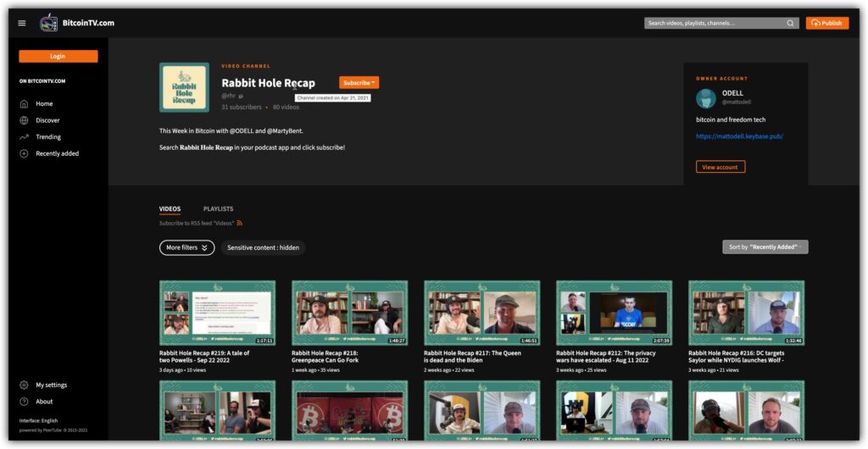Click title Rabbit Hole Recap #218: Greenpeace

325,357
